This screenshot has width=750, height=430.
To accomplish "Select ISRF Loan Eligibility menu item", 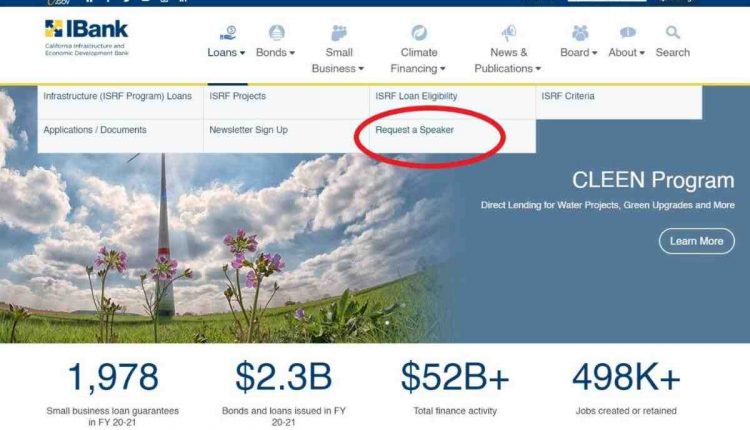I will pyautogui.click(x=416, y=96).
